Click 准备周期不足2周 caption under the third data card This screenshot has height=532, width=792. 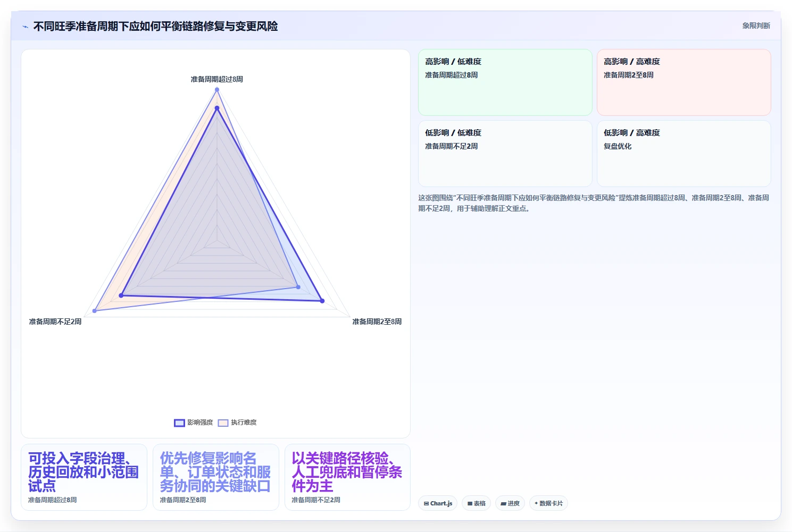[316, 500]
